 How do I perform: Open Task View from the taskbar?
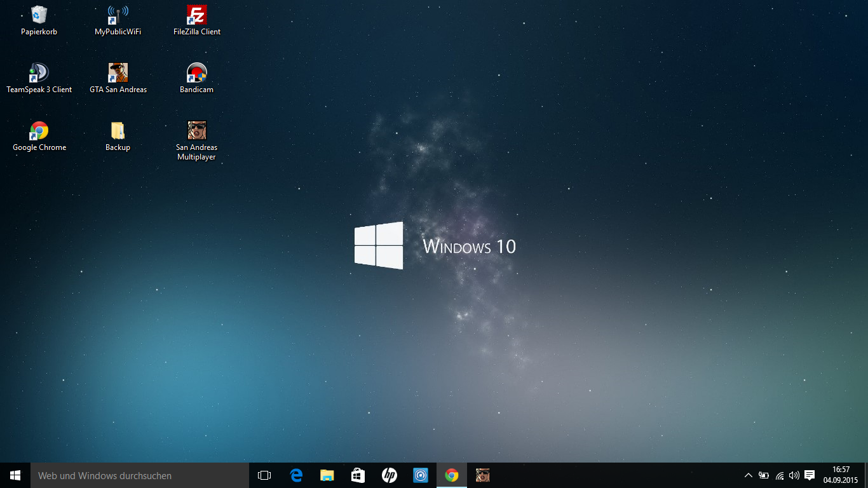coord(264,475)
